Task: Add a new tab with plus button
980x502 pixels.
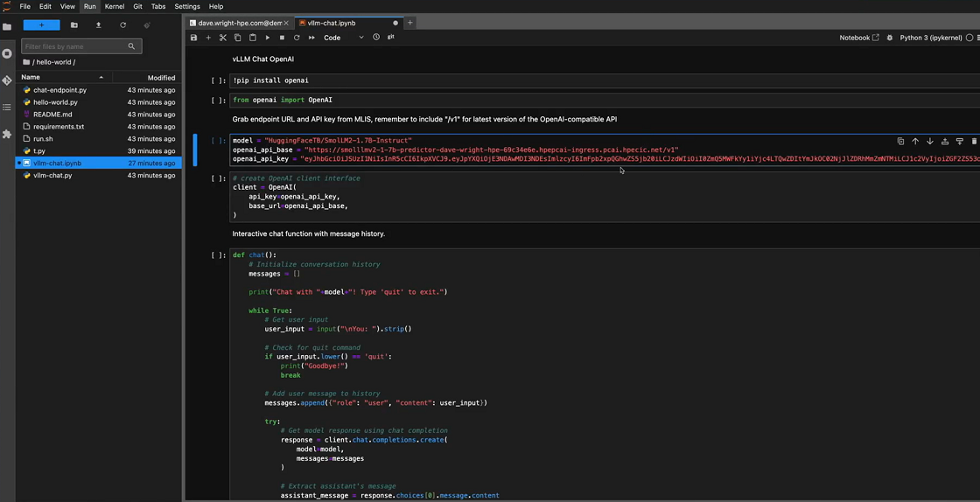Action: [410, 23]
